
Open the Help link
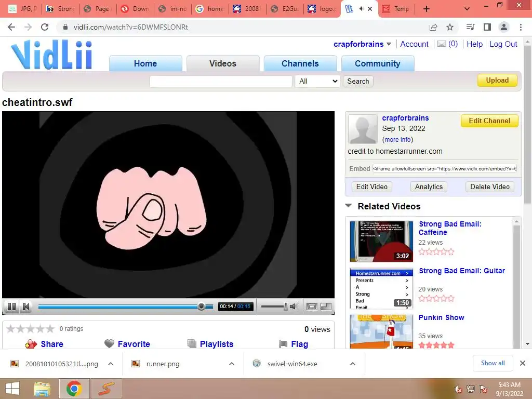click(475, 44)
